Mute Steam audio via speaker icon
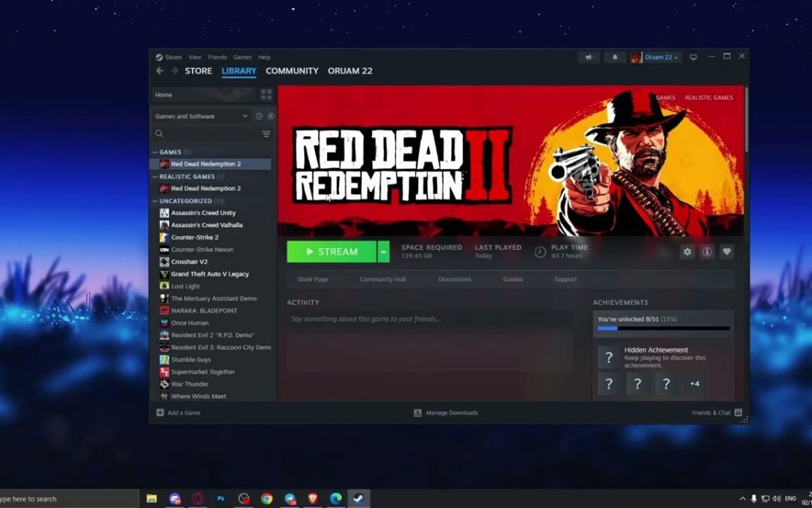Viewport: 812px width, 508px height. [589, 56]
